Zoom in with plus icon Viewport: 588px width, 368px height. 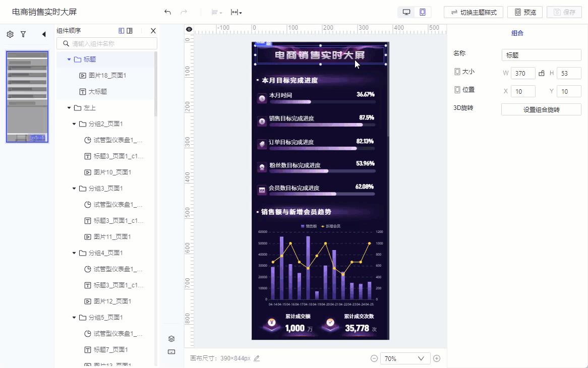[437, 358]
